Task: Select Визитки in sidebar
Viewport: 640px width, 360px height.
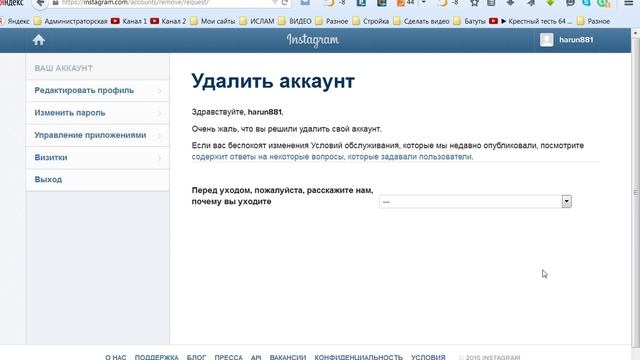Action: 98,158
